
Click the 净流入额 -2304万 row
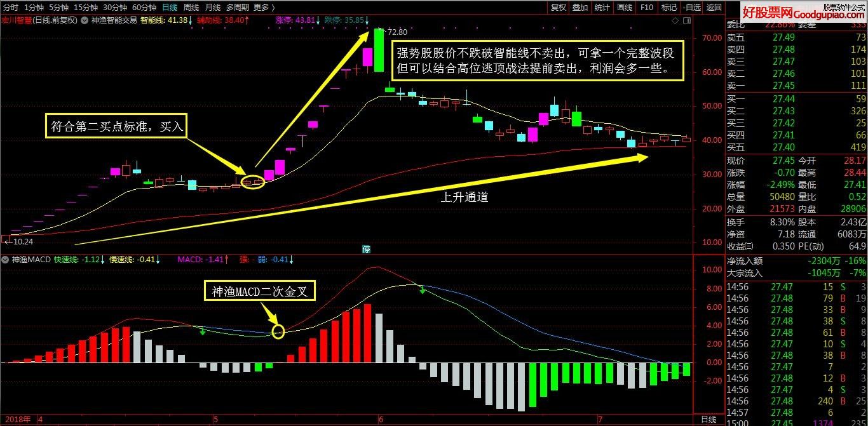tap(796, 261)
